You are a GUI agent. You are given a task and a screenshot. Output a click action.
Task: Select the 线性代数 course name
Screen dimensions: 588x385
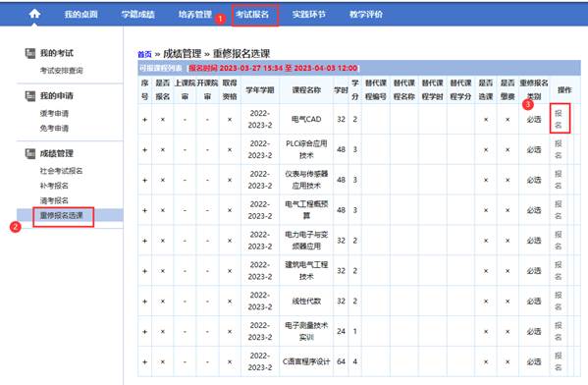point(306,301)
